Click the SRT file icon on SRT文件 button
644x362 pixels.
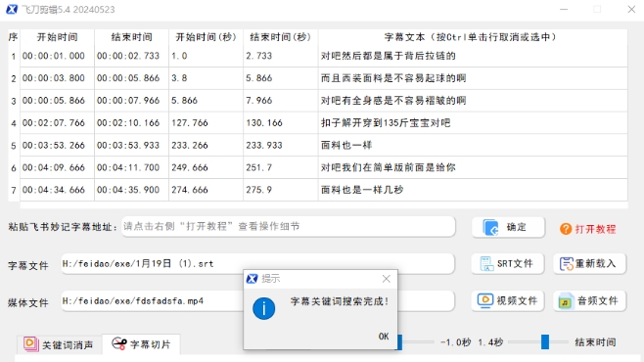pyautogui.click(x=486, y=264)
